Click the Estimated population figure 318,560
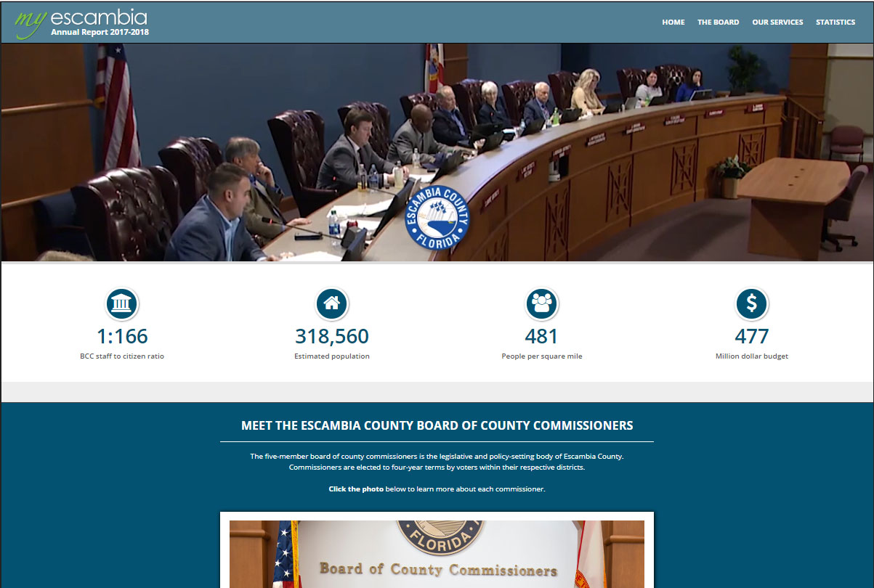This screenshot has height=588, width=874. coord(331,337)
